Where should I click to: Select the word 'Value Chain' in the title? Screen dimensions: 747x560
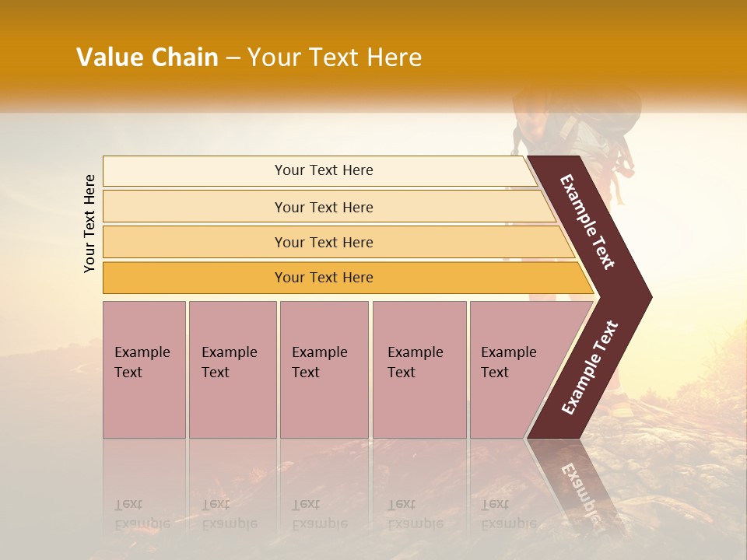coord(147,57)
